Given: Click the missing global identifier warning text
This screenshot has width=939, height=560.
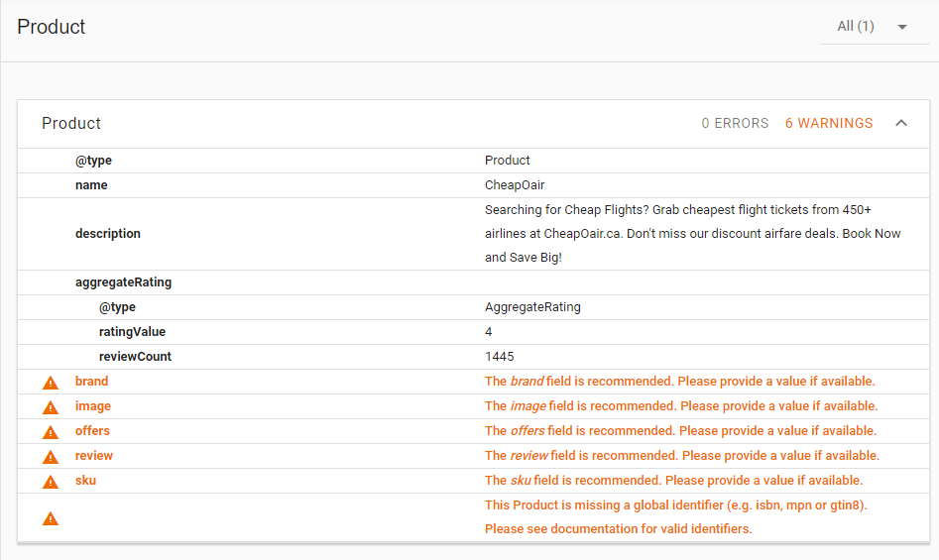Looking at the screenshot, I should [676, 517].
